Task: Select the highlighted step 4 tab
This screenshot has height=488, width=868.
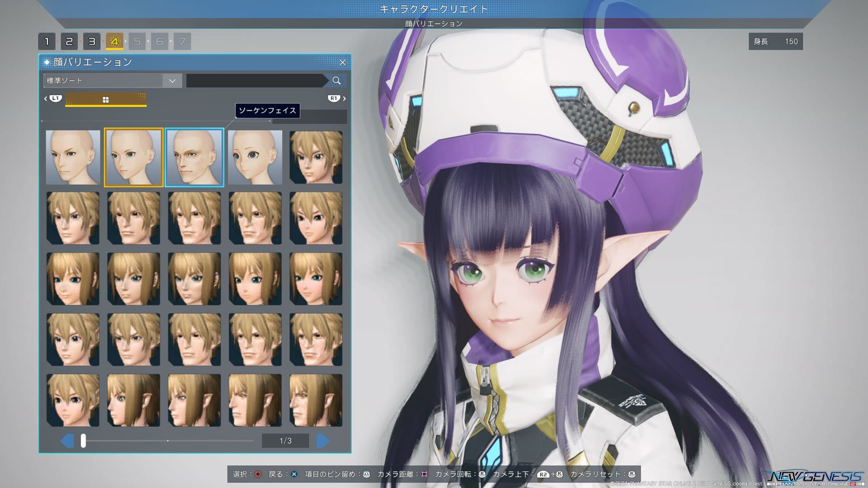Action: (114, 42)
